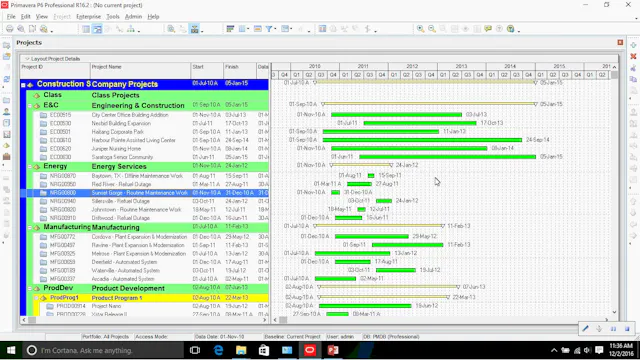Open the Columns dropdown arrow
The width and height of the screenshot is (640, 360).
click(x=248, y=29)
